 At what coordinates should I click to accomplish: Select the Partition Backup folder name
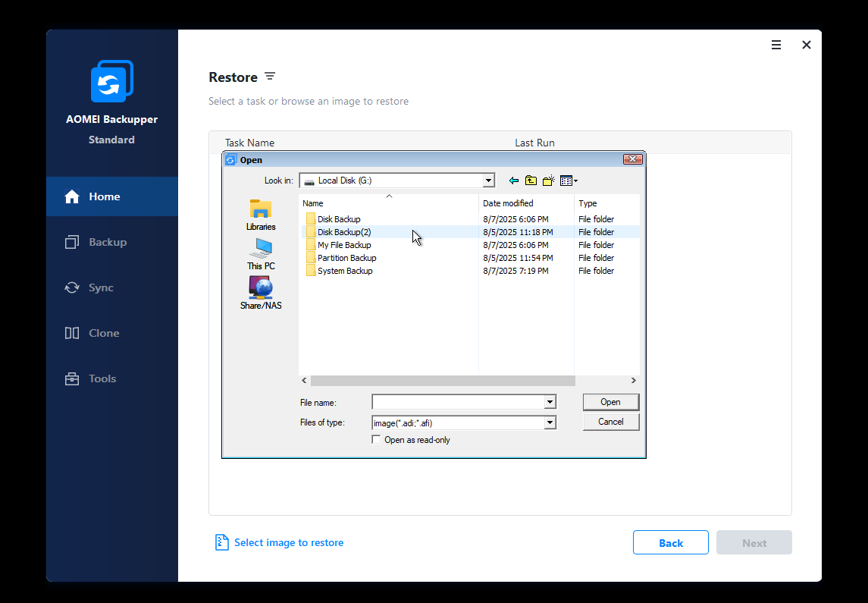tap(347, 258)
